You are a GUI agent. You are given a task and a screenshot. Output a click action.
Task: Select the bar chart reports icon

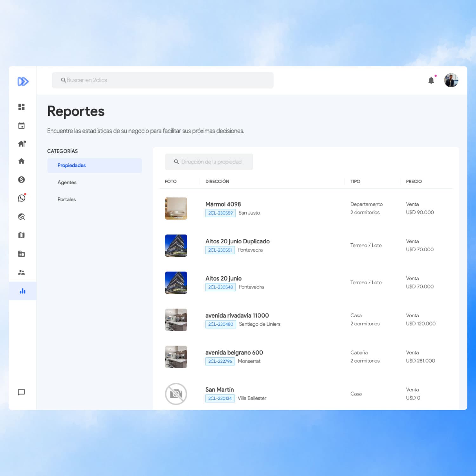tap(23, 291)
